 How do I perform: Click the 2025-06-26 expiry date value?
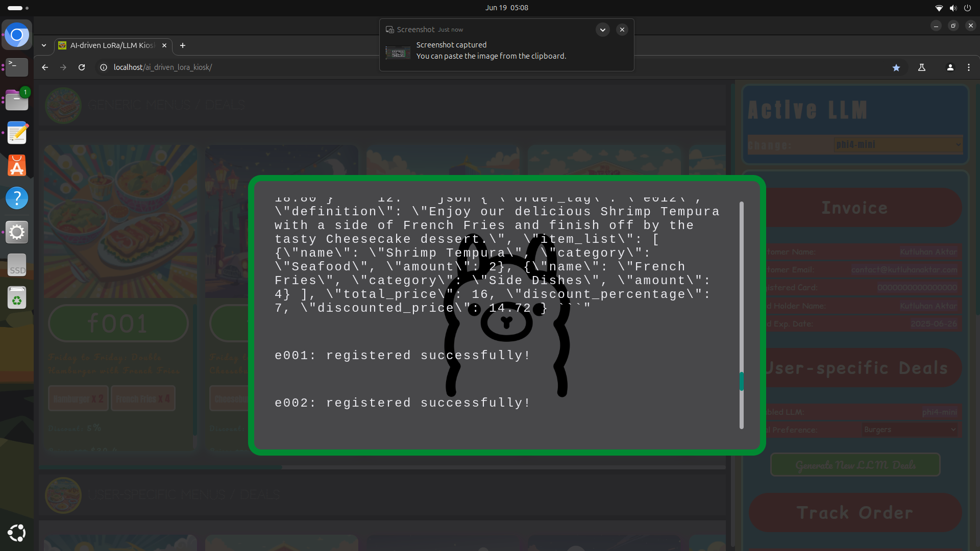[934, 324]
